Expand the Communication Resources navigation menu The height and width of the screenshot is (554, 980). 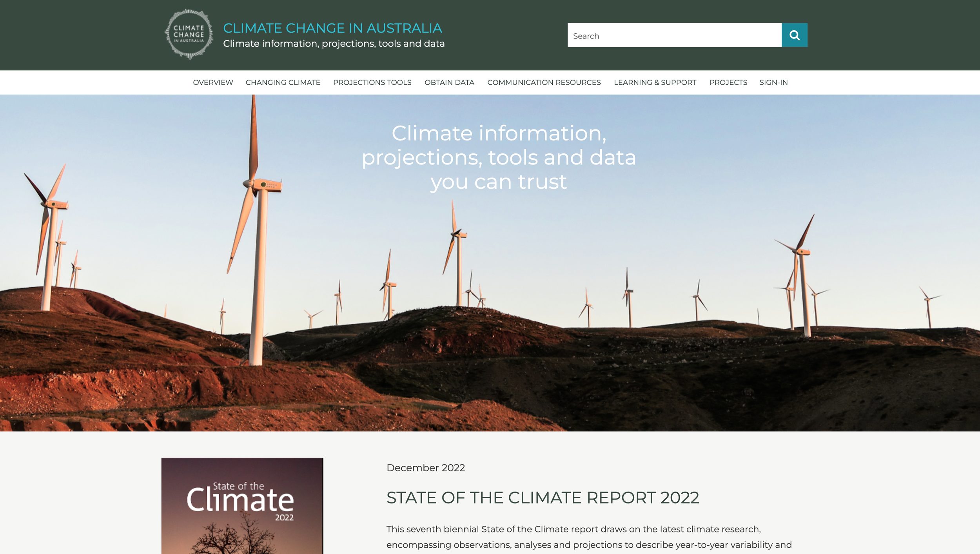click(x=544, y=82)
